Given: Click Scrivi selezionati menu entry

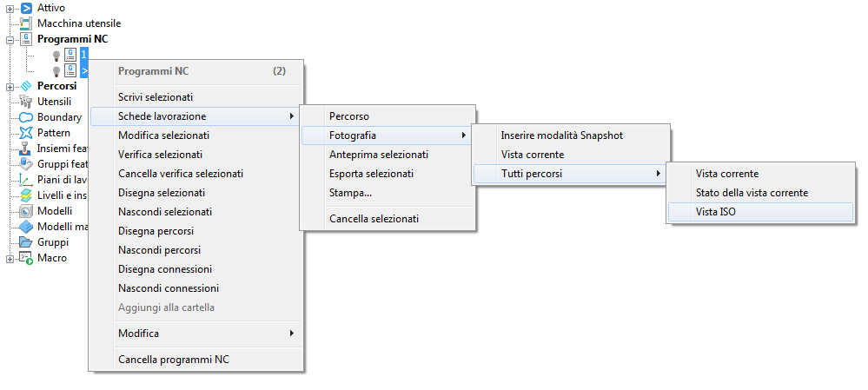Looking at the screenshot, I should tap(156, 97).
